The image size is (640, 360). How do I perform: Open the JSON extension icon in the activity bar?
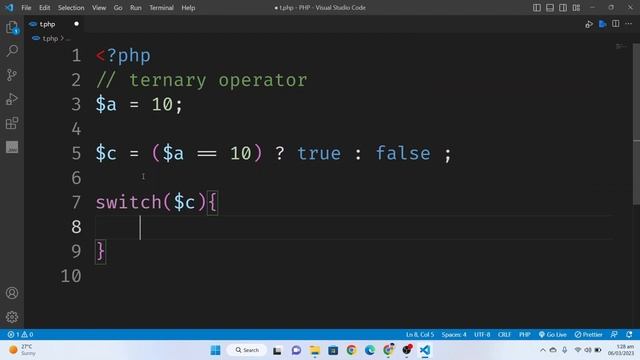coord(12,147)
